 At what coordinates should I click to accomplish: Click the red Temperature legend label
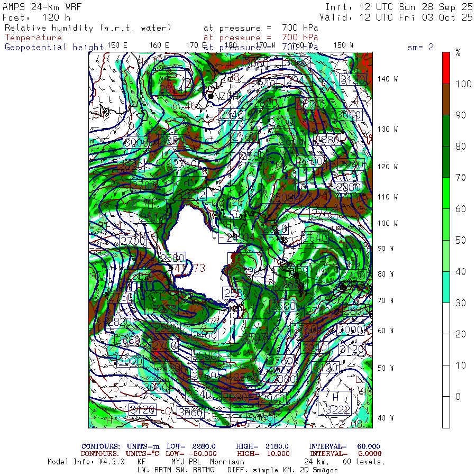[33, 38]
